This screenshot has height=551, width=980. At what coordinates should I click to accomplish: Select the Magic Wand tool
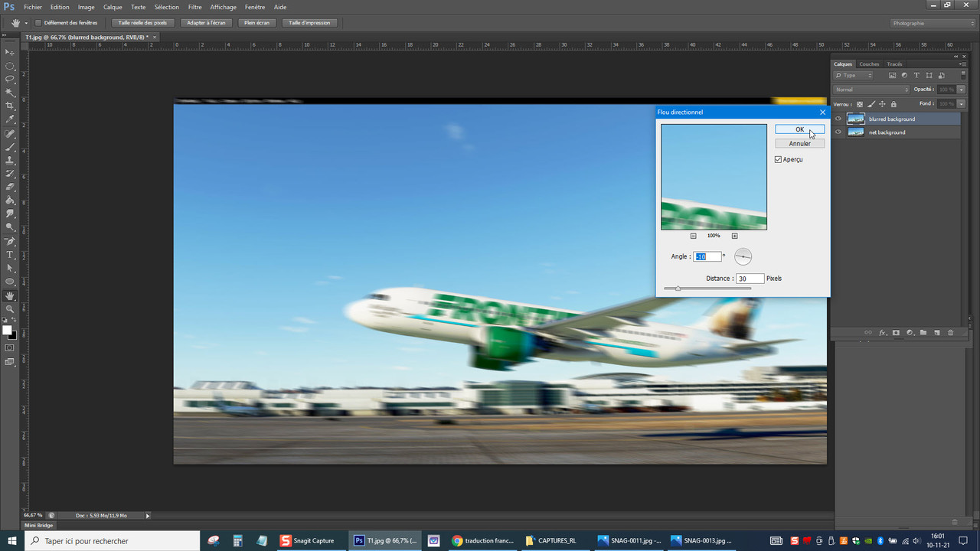coord(10,93)
